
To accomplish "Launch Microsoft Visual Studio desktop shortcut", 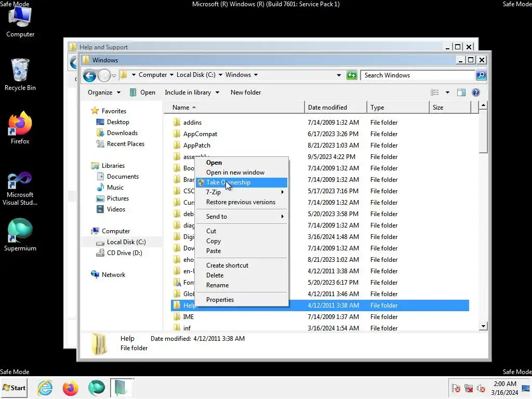I will tap(20, 189).
